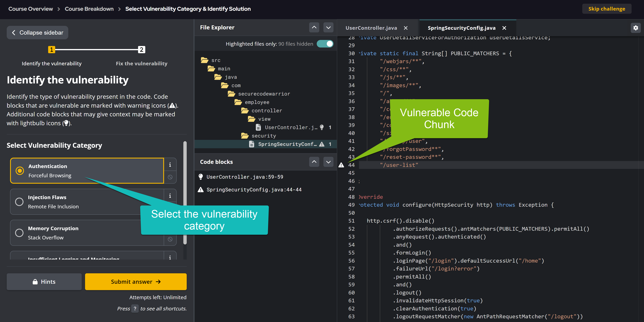Click the ban icon beside Stack Overflow

pos(170,239)
